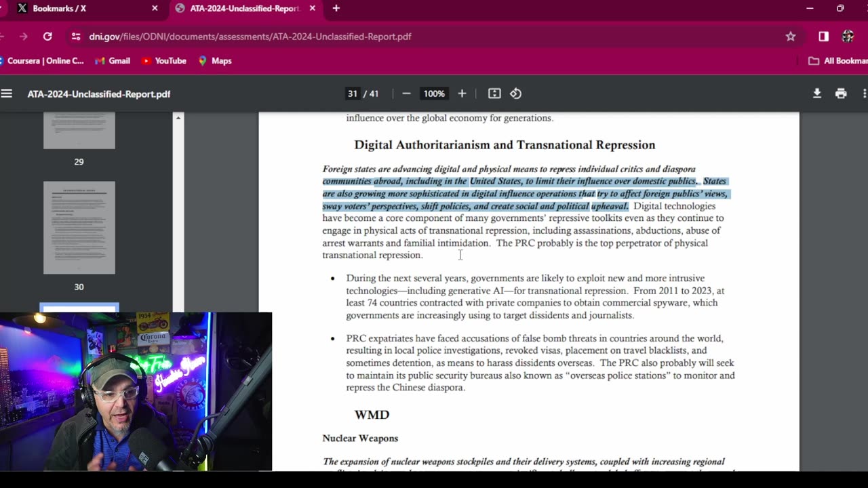Download the PDF file
The width and height of the screenshot is (868, 488).
coord(817,94)
